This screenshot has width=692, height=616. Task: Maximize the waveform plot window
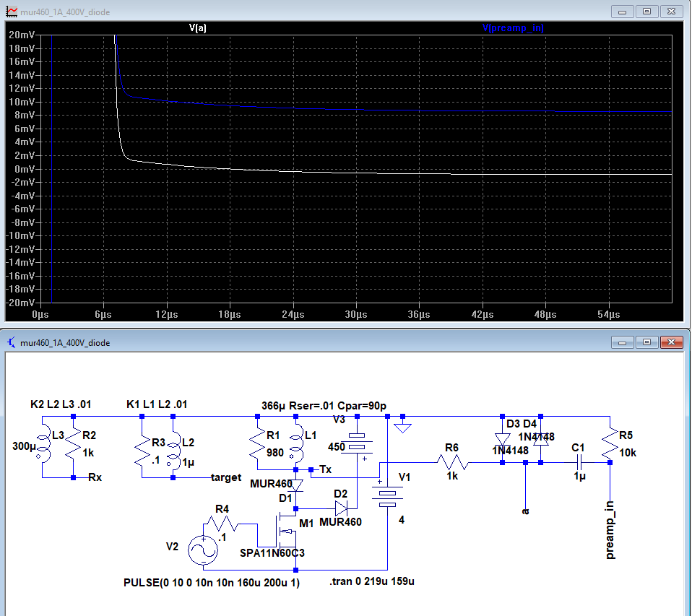point(646,12)
